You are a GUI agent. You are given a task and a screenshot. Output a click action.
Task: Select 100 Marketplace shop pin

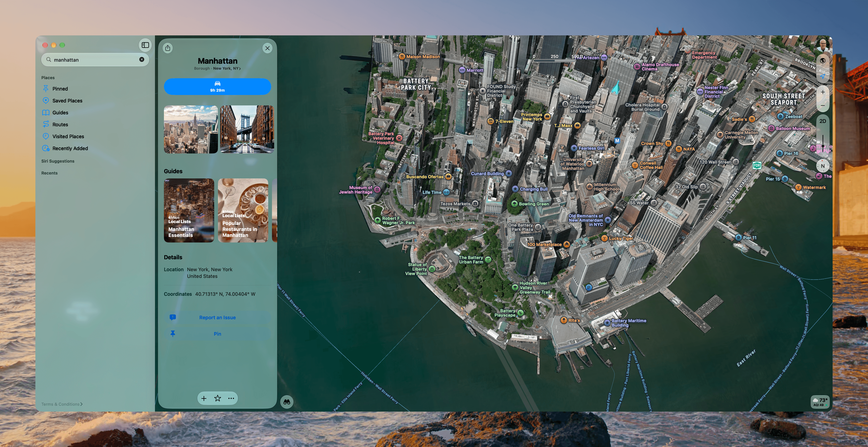pyautogui.click(x=566, y=244)
